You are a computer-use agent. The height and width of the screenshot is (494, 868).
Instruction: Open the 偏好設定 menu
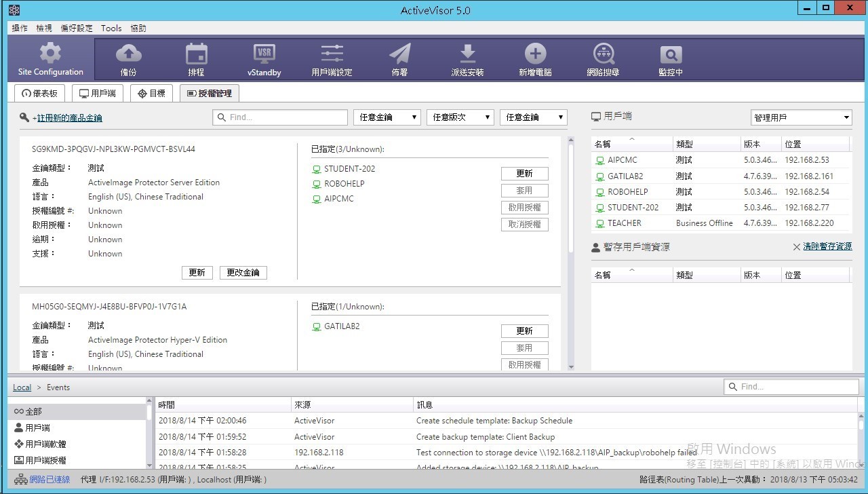pos(77,28)
